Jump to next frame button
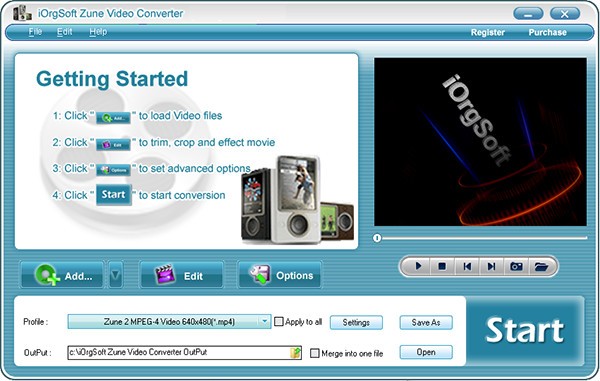600x381 pixels. click(x=491, y=266)
